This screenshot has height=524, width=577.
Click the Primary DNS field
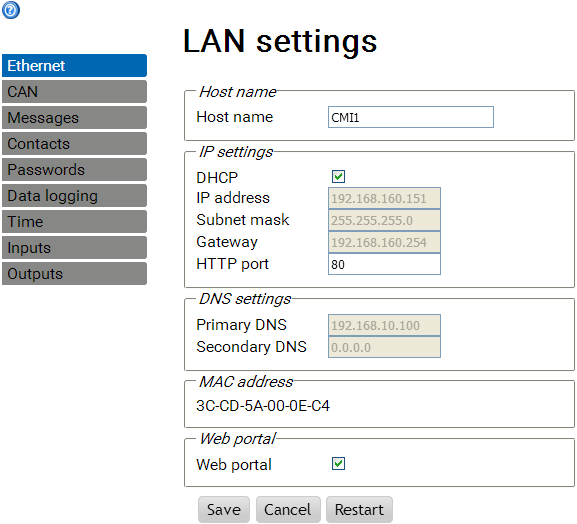pos(384,325)
